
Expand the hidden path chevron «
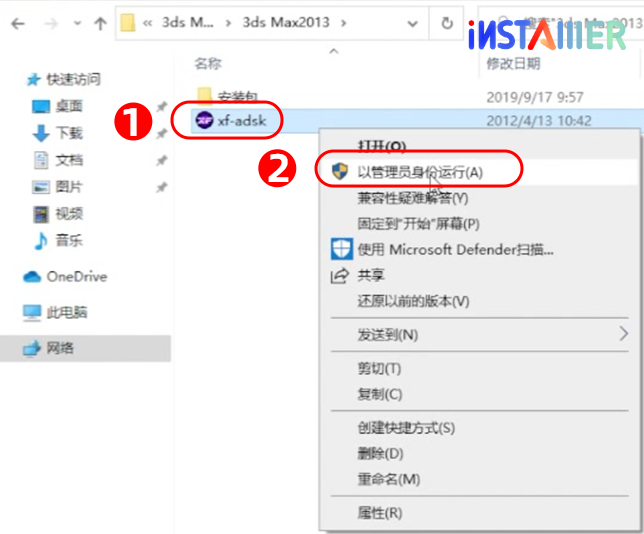(x=147, y=23)
